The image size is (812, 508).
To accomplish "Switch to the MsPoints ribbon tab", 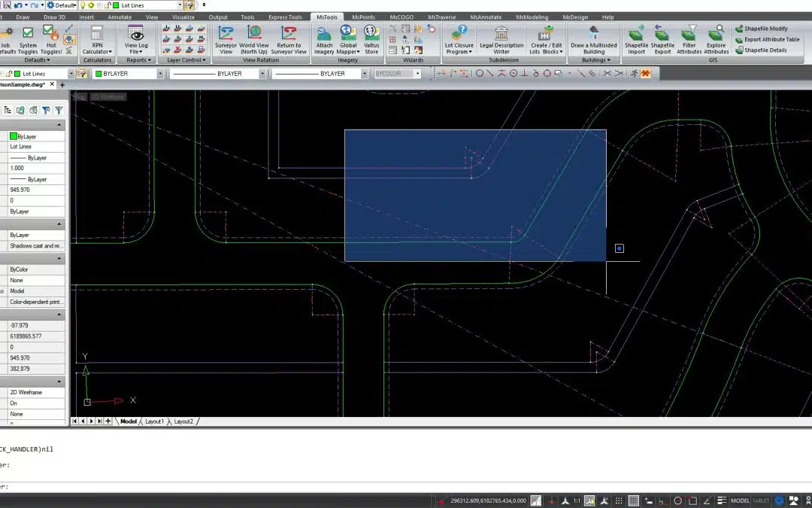I will point(363,17).
